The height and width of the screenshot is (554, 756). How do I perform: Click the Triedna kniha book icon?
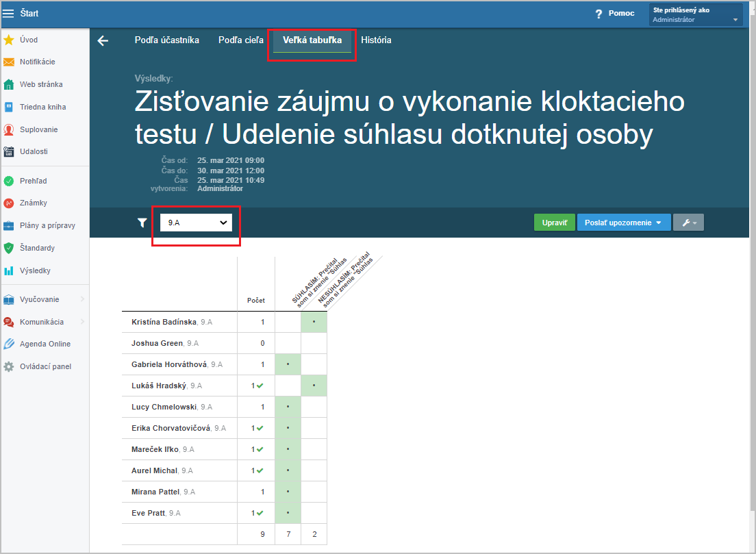(x=9, y=107)
